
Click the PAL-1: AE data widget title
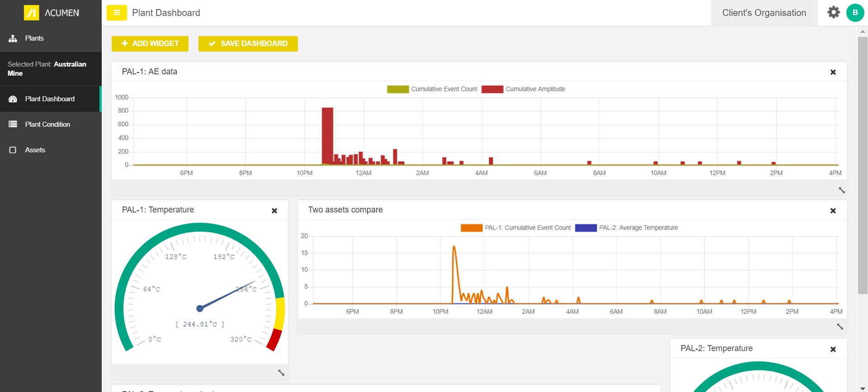[150, 72]
